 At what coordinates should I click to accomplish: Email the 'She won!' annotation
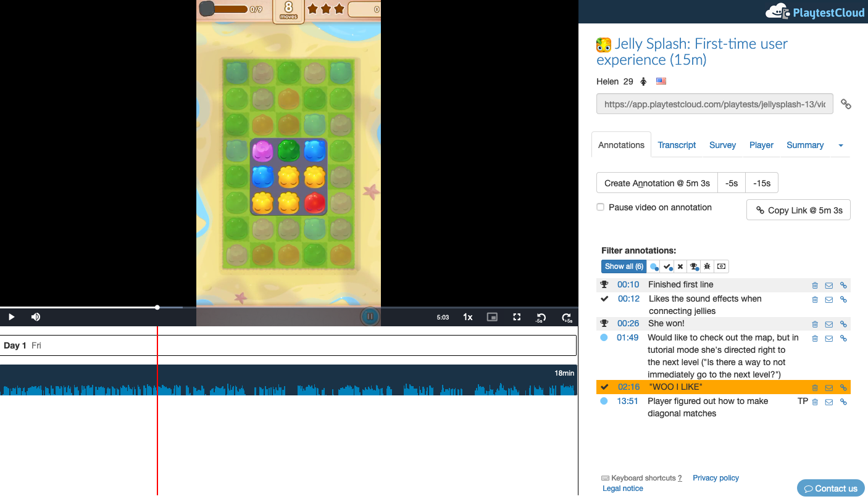829,324
